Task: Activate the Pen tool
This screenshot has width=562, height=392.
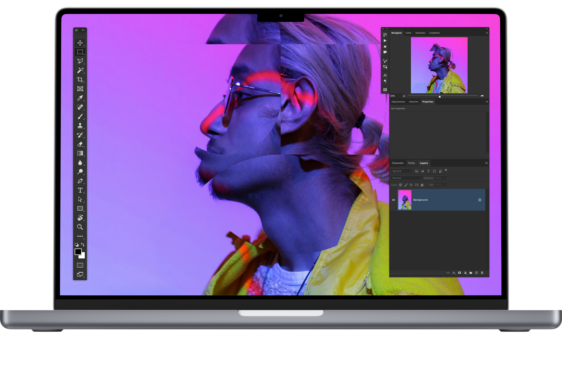Action: click(x=80, y=181)
